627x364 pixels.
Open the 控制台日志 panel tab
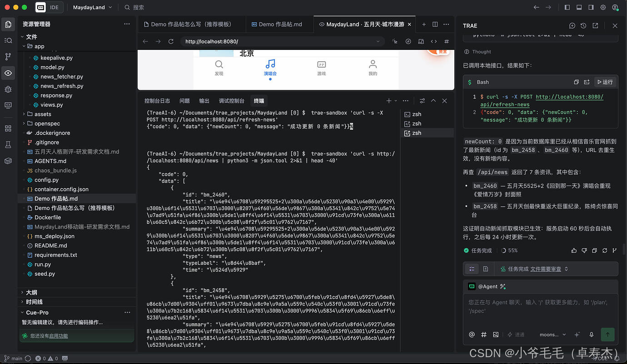[157, 101]
